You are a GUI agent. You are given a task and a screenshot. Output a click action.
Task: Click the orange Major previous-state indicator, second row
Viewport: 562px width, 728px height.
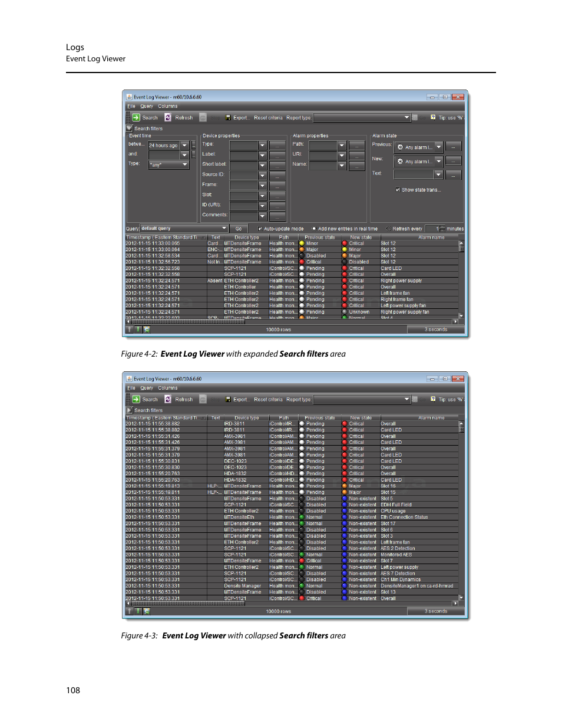click(x=302, y=249)
